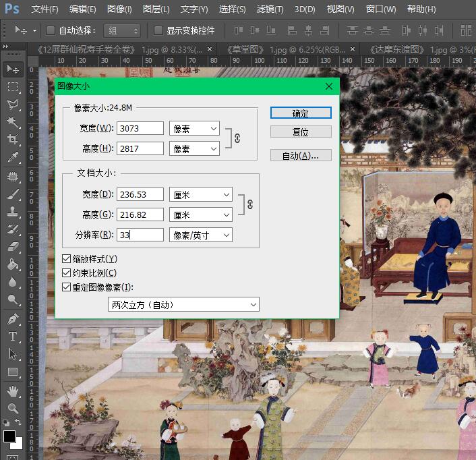The height and width of the screenshot is (460, 476).
Task: Click 确定 button
Action: tap(301, 113)
